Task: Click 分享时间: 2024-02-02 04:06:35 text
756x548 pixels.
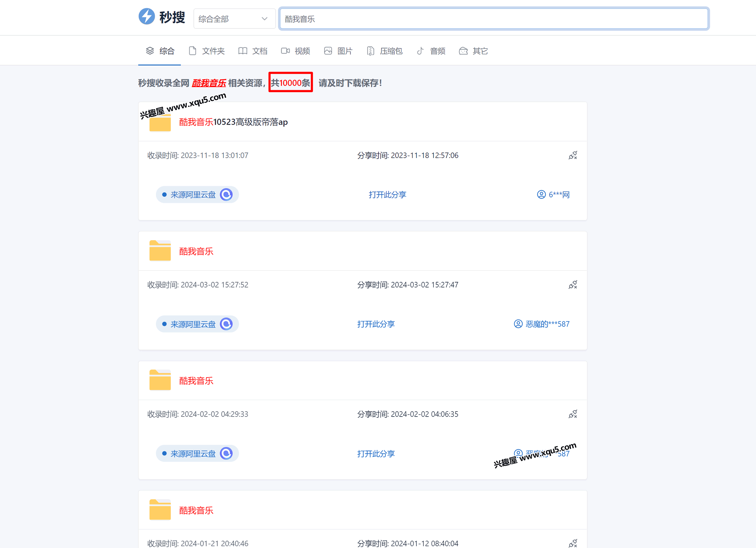Action: coord(408,414)
